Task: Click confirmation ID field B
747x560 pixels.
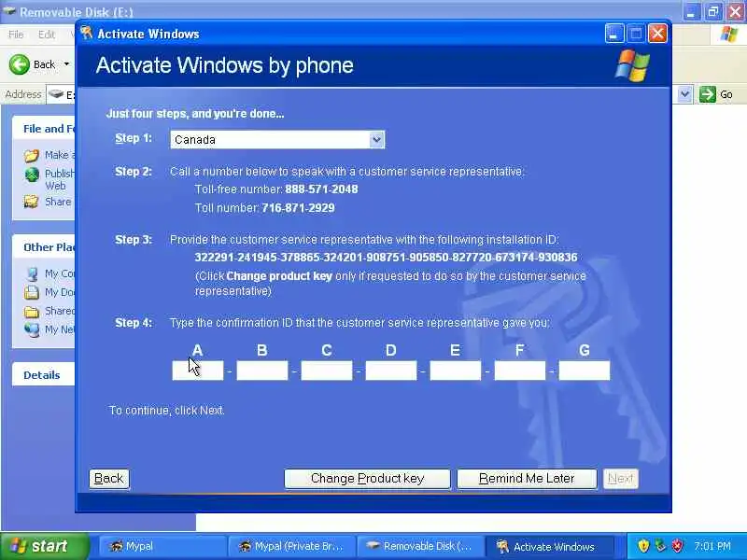Action: (262, 371)
